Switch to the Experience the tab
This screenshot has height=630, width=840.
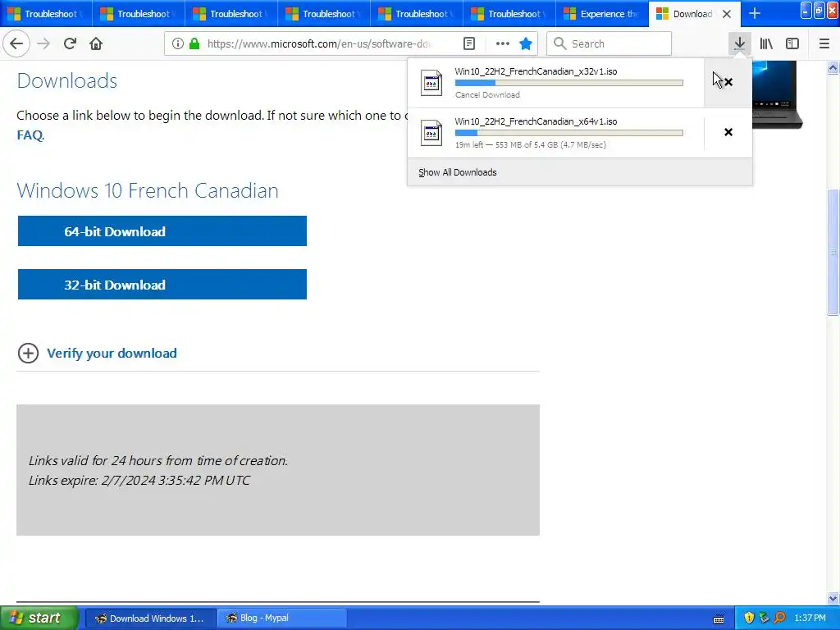[602, 14]
